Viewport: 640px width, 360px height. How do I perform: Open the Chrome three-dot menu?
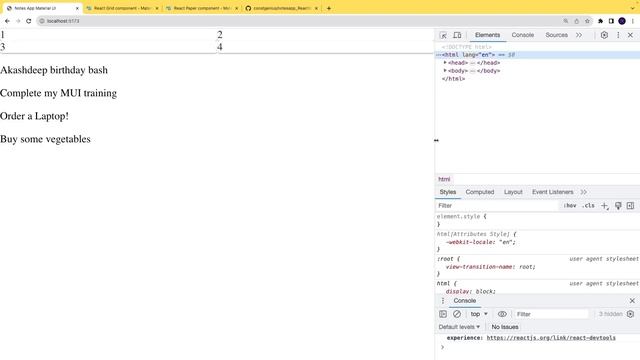(633, 21)
